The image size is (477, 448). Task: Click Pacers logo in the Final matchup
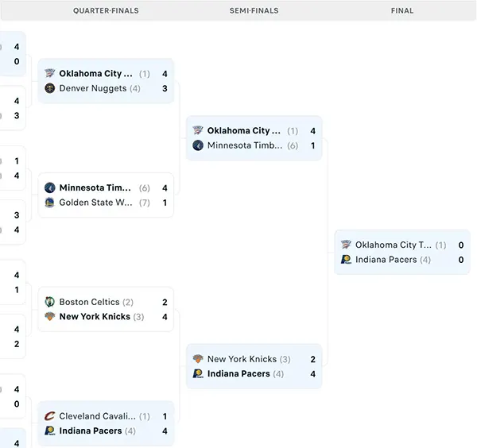pos(346,260)
